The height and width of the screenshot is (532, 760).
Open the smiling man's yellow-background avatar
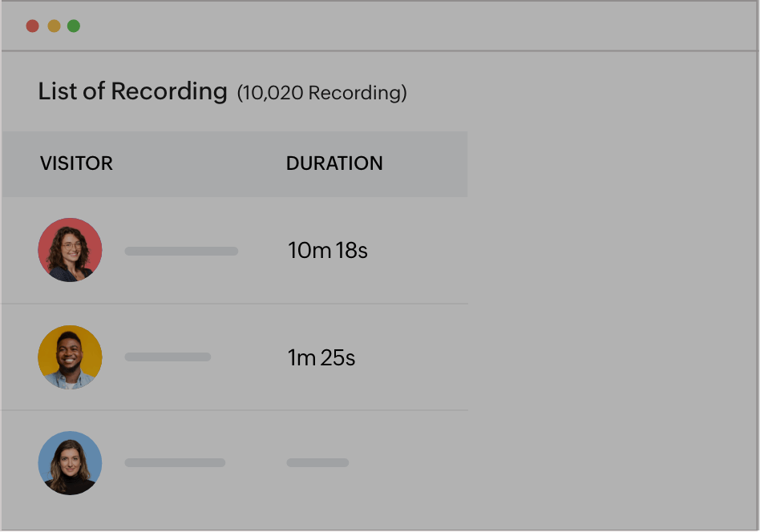(x=70, y=357)
